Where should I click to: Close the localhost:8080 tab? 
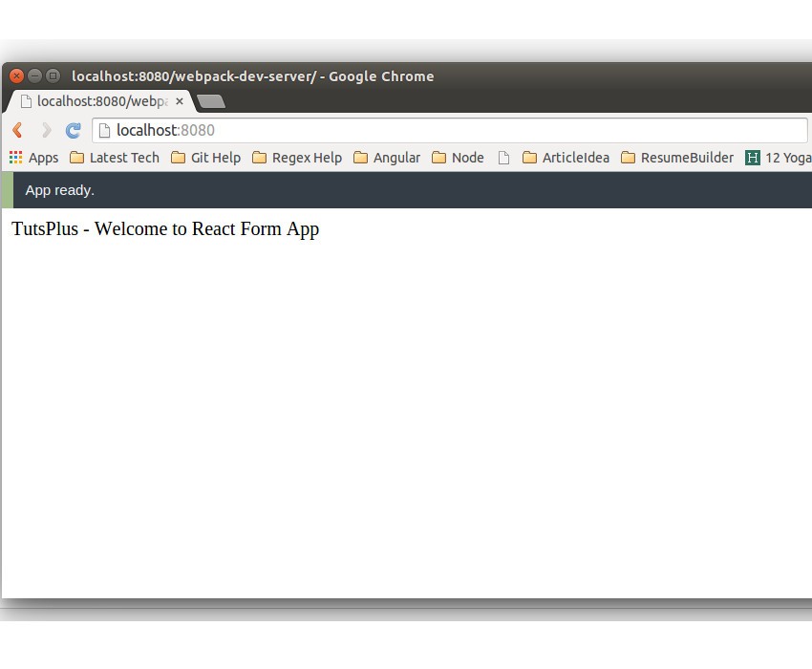[180, 101]
